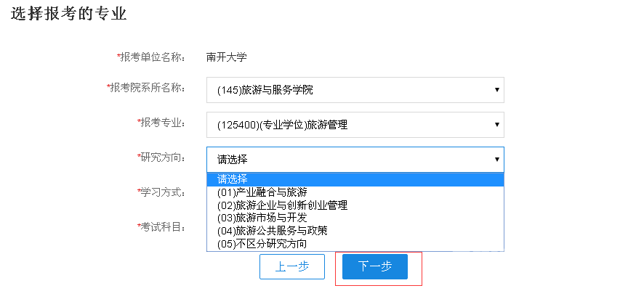
Task: Click the 选择报考的专业 page heading
Action: pos(69,14)
